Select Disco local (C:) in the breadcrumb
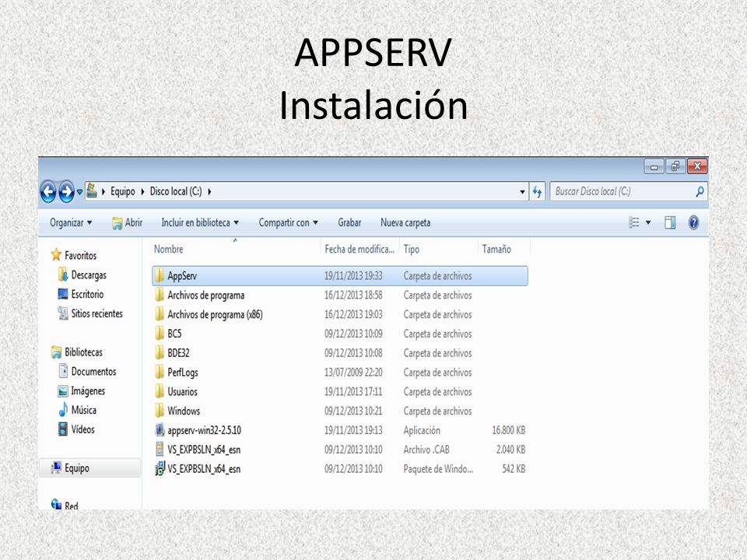 pos(176,191)
